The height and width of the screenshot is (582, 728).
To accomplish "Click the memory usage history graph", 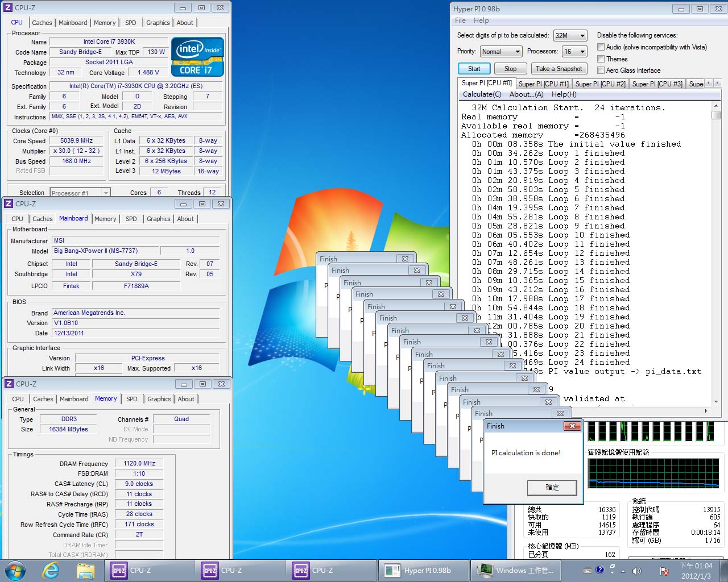I will pyautogui.click(x=653, y=474).
